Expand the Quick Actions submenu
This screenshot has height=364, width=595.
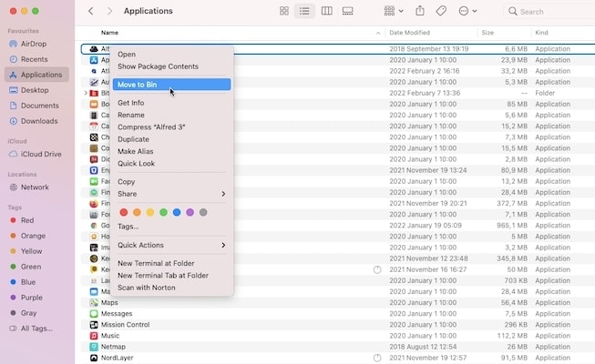click(x=171, y=246)
